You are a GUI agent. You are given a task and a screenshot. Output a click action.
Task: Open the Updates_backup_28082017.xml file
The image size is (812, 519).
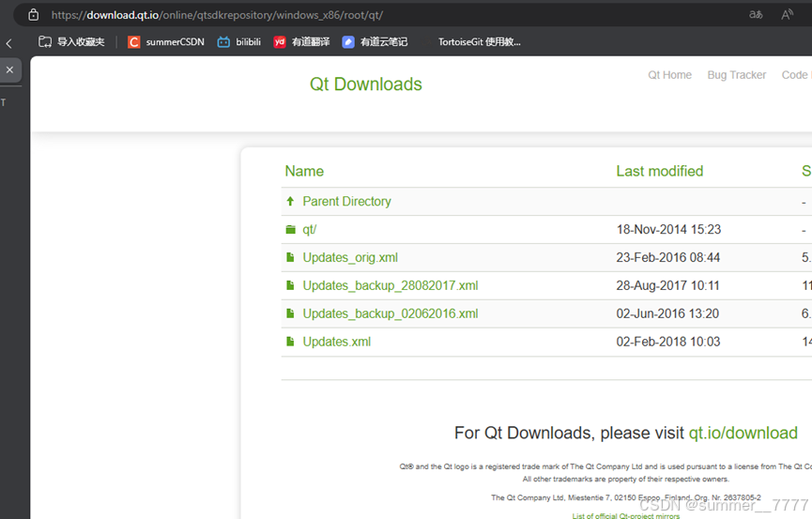[x=390, y=285]
